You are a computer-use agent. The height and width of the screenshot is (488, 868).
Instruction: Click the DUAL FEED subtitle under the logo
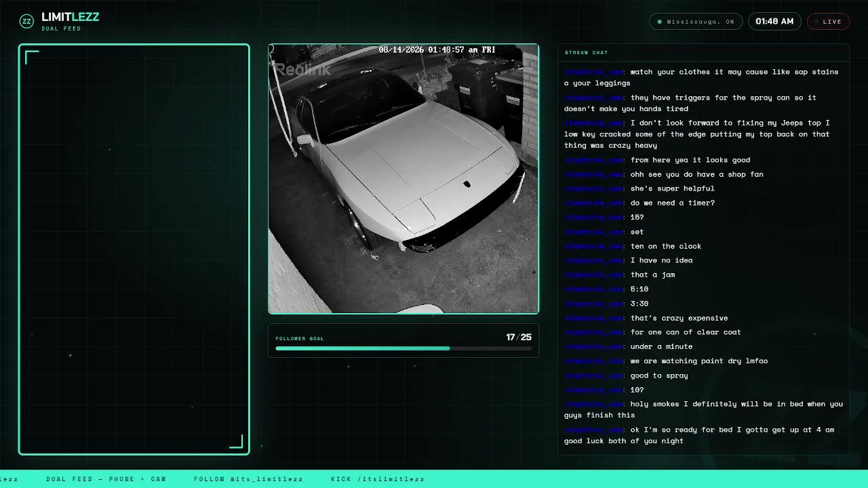61,28
